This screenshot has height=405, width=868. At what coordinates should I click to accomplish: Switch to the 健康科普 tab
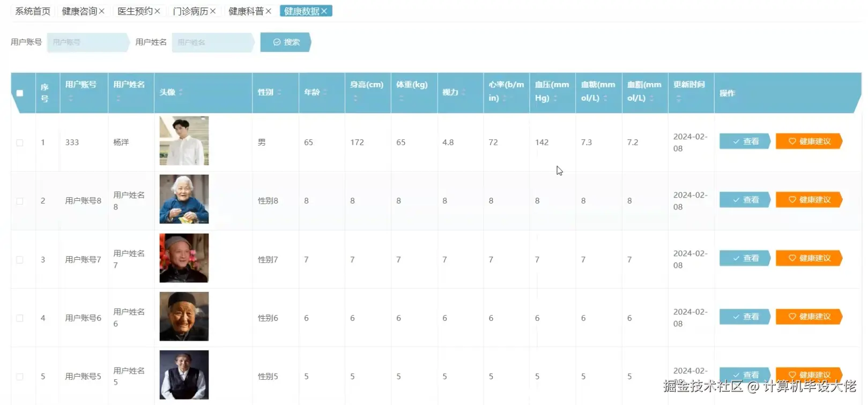246,11
